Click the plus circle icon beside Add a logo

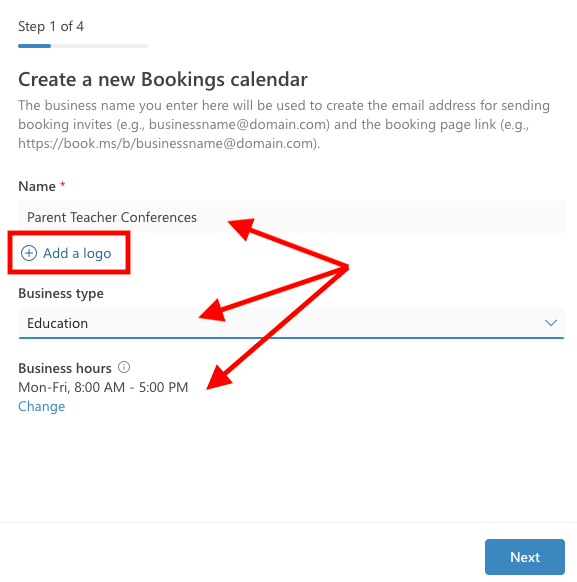coord(29,253)
